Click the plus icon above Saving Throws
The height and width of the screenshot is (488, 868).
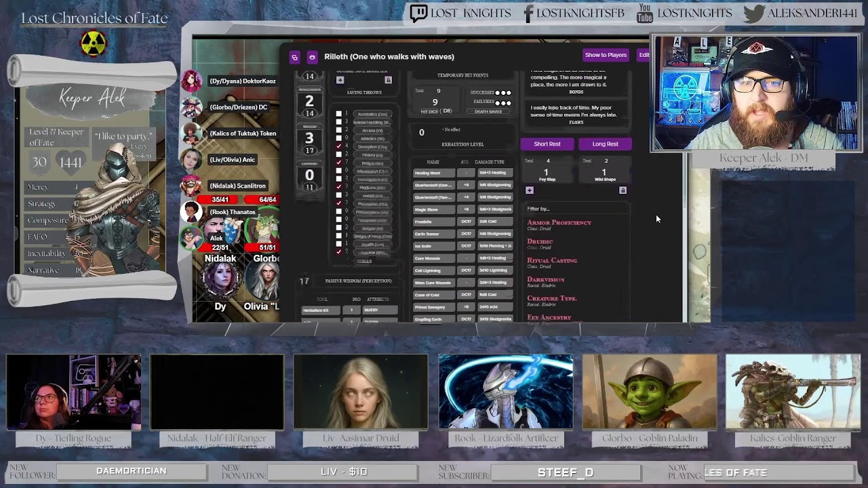340,80
